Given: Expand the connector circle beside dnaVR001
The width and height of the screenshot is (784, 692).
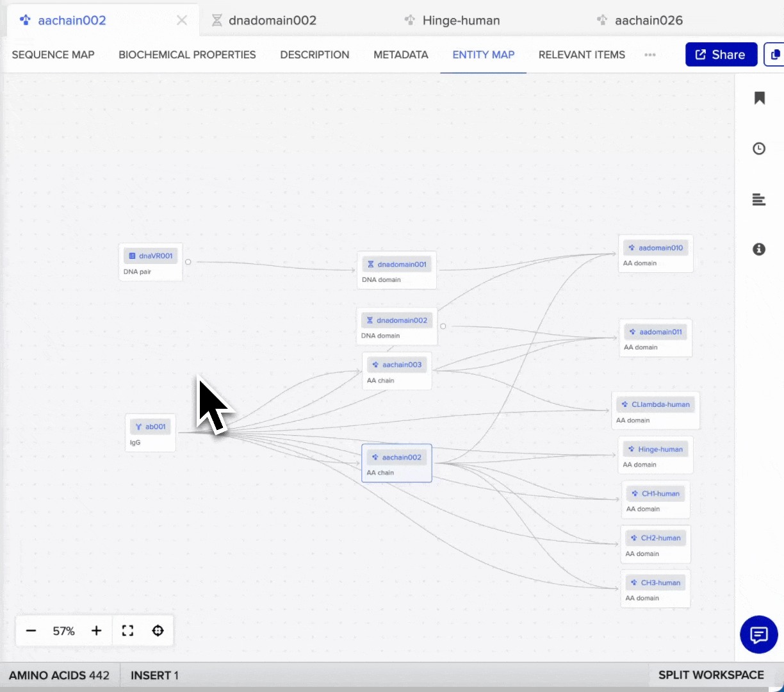Looking at the screenshot, I should [188, 261].
